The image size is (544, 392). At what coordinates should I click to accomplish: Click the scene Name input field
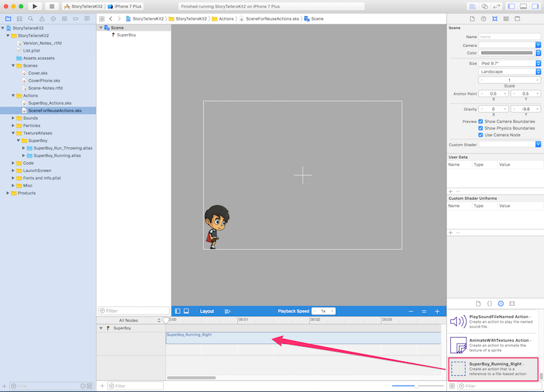click(509, 37)
